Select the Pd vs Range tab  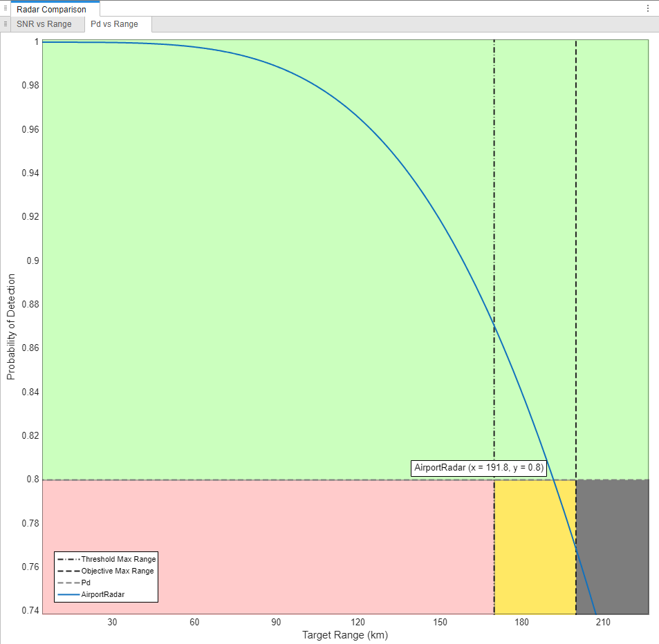pyautogui.click(x=114, y=24)
